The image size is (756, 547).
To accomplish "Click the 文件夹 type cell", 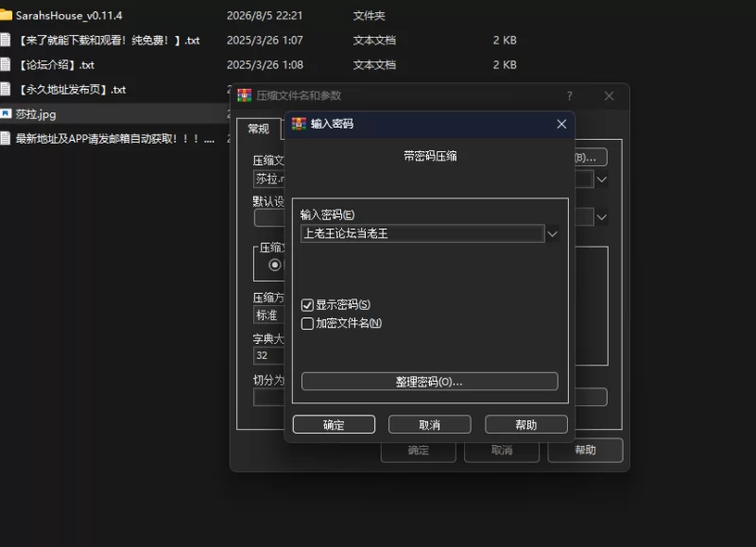I will point(369,15).
